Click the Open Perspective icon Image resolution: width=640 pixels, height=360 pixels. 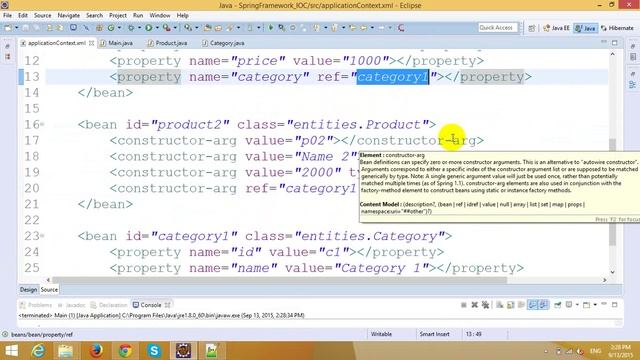point(531,28)
